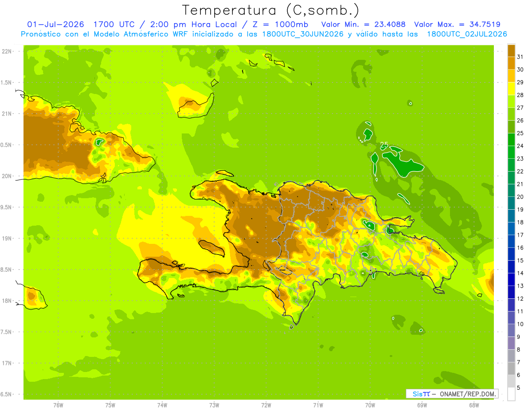The image size is (532, 411).
Task: Click the "20N" latitude label
Action: 7,176
